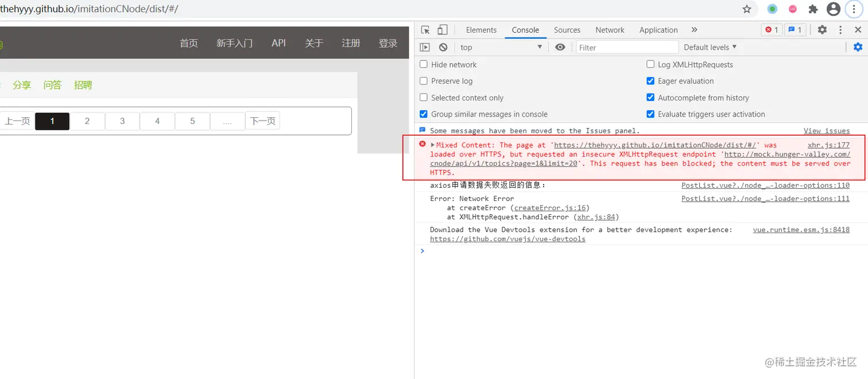Open DevTools settings gear

(822, 30)
